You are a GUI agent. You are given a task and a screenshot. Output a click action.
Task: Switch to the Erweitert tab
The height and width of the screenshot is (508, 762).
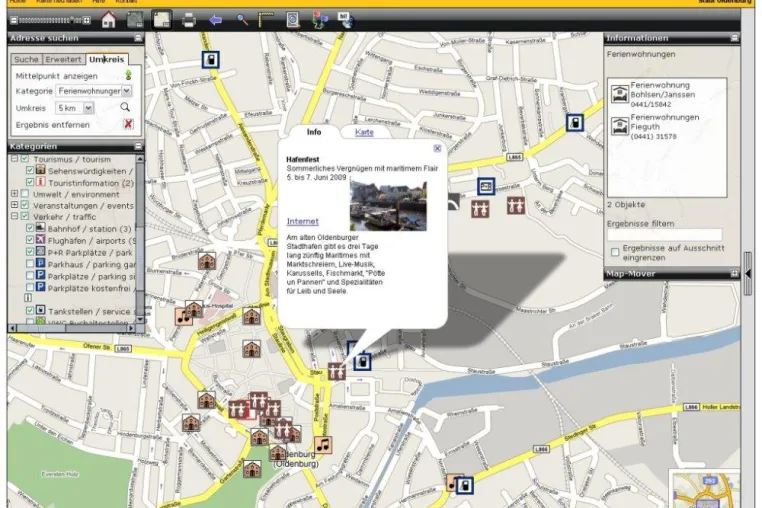(x=63, y=59)
